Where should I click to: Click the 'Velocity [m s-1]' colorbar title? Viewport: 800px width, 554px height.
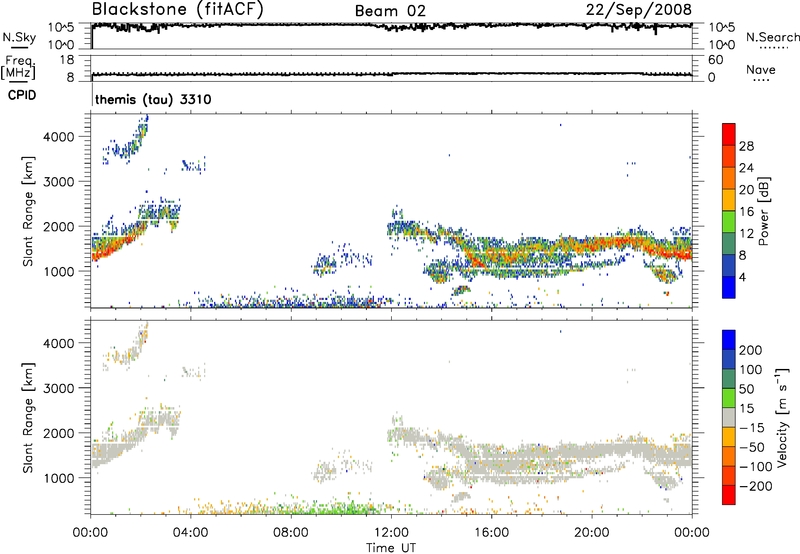coord(783,417)
